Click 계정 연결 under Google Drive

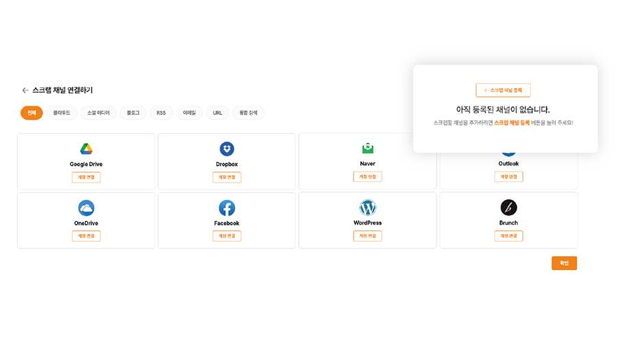[86, 177]
